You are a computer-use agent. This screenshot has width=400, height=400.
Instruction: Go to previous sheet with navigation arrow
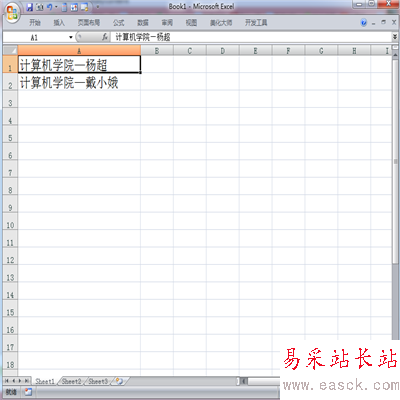[14, 381]
